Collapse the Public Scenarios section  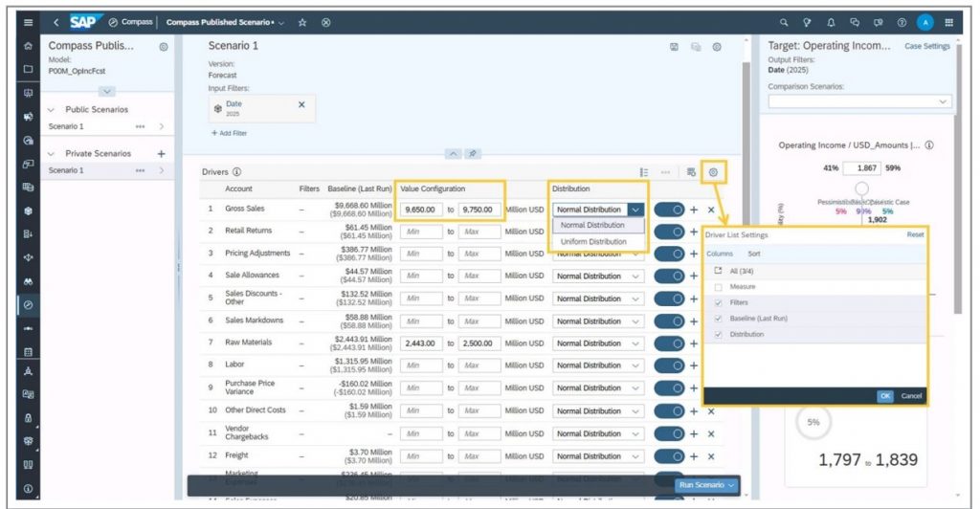coord(52,110)
